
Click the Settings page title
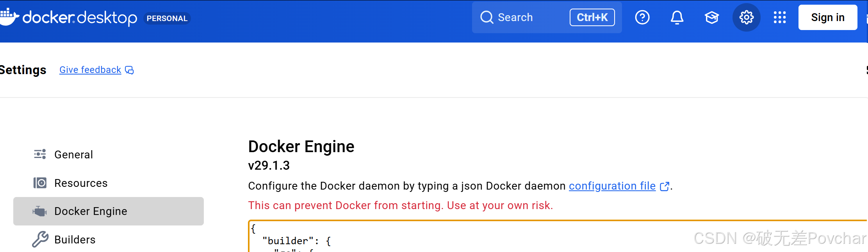point(23,70)
